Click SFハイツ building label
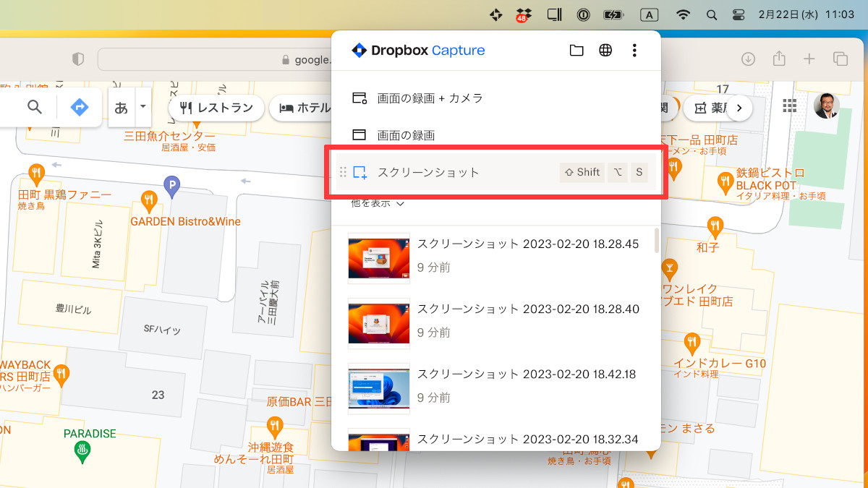868x488 pixels. click(162, 330)
